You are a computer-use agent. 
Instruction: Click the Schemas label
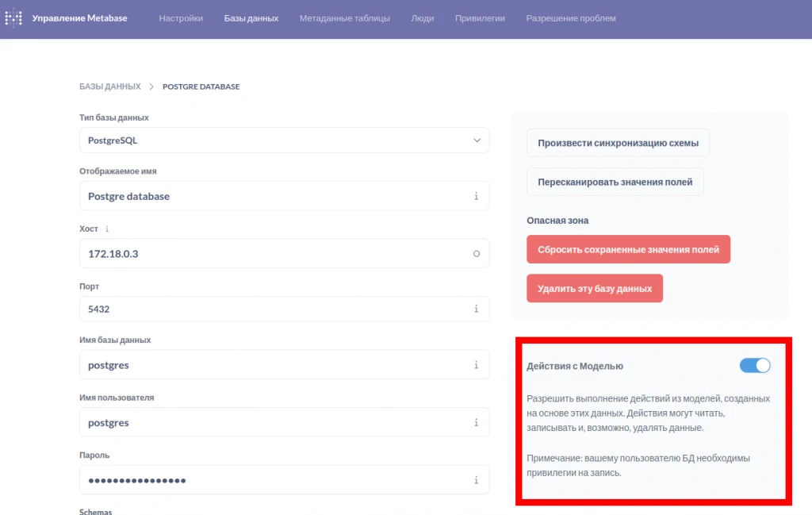pyautogui.click(x=95, y=511)
